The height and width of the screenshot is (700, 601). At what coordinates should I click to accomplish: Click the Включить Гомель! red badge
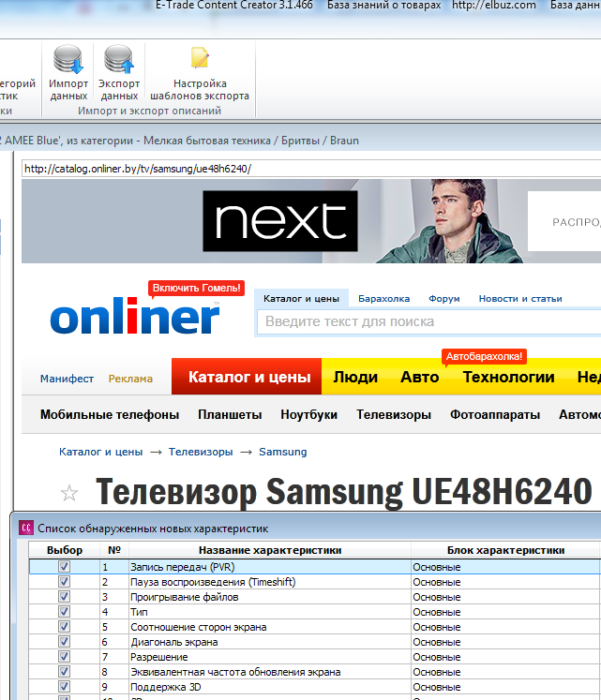(x=197, y=288)
